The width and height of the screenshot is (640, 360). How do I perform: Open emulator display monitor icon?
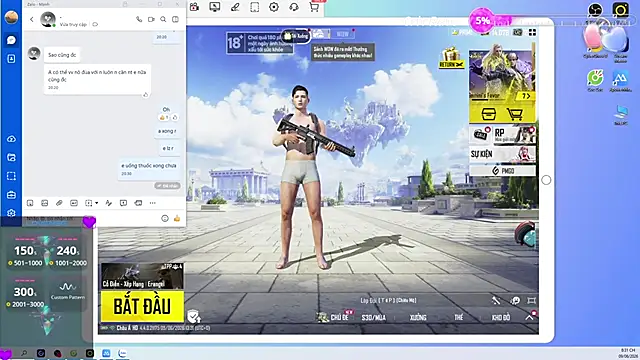tap(214, 7)
